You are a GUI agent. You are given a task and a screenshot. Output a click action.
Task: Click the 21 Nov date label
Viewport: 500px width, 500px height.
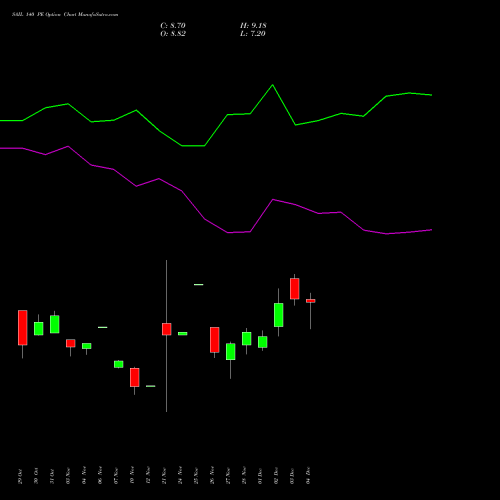[164, 475]
